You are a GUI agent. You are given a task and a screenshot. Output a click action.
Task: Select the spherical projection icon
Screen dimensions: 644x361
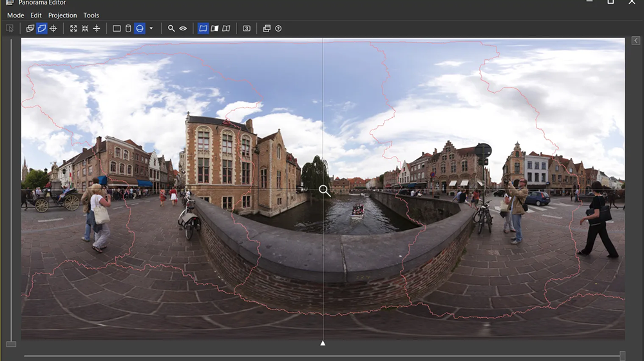coord(139,28)
